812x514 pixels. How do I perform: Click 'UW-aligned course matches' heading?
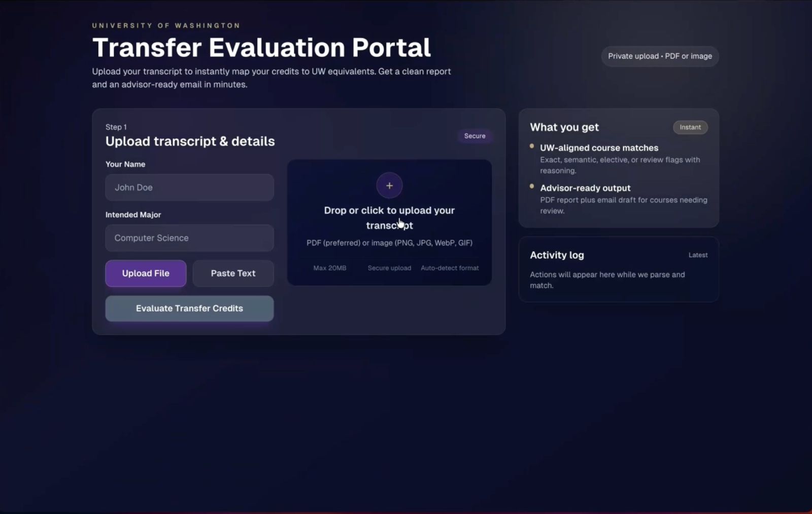click(599, 148)
